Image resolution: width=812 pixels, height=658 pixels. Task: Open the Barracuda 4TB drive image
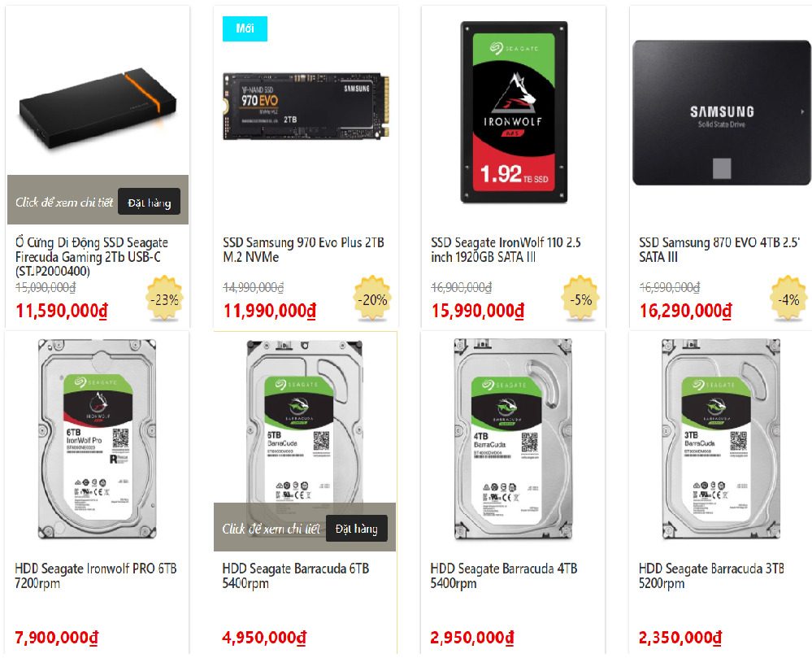click(513, 438)
